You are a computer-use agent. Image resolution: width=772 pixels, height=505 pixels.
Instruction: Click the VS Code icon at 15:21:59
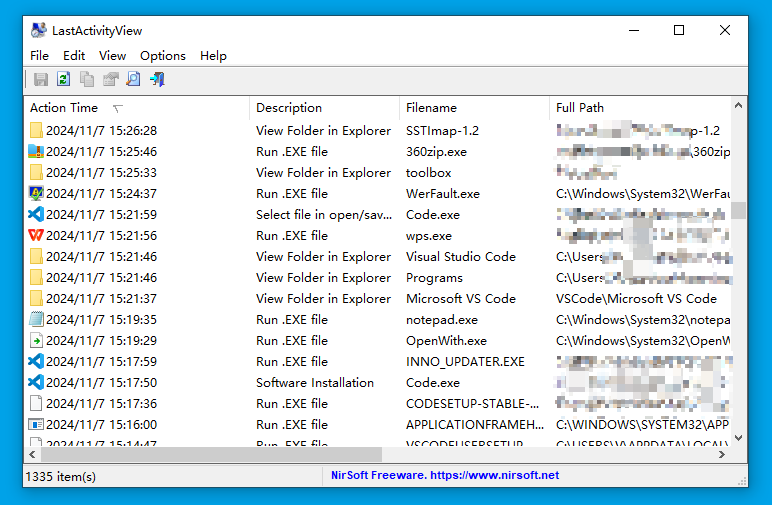(36, 215)
